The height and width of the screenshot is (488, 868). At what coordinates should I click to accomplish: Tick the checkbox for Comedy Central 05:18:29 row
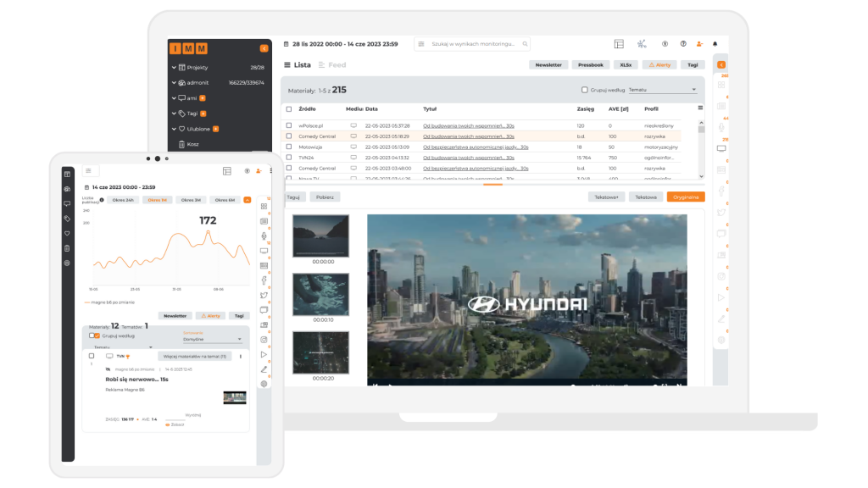(x=289, y=136)
